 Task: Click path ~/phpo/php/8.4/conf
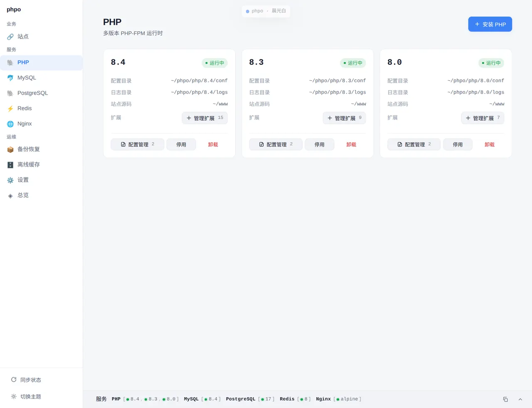(199, 81)
